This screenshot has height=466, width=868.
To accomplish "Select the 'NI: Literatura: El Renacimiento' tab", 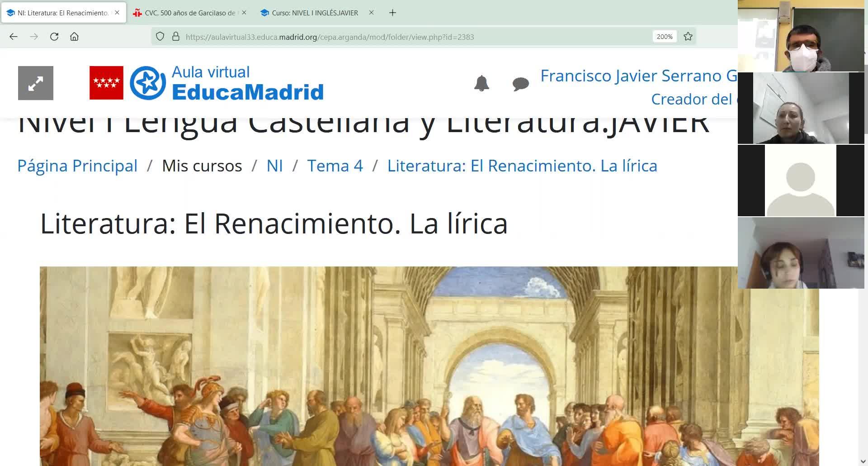I will pos(64,13).
